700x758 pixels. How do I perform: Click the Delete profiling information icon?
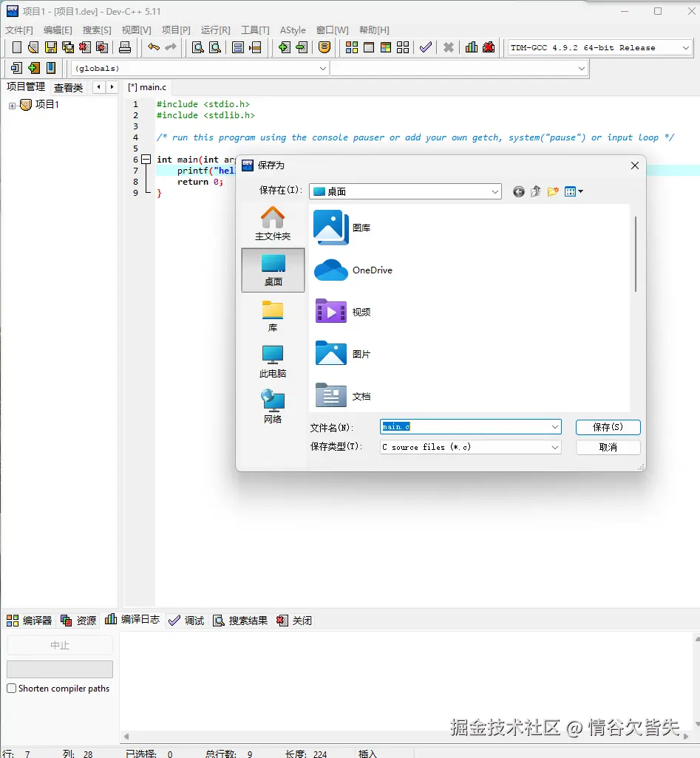[489, 47]
